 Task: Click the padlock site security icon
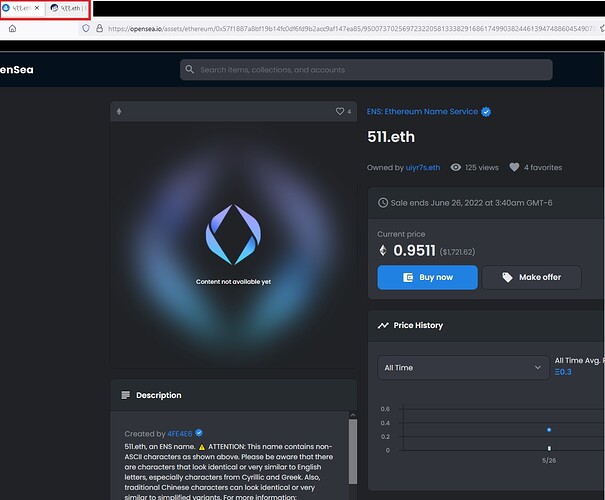100,28
